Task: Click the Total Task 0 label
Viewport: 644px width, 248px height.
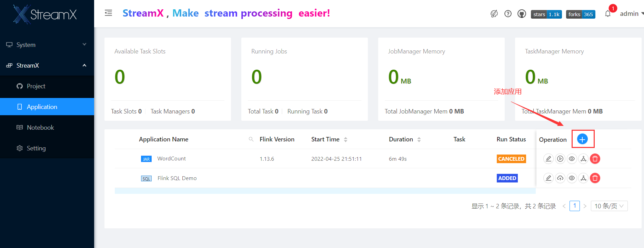Action: (x=263, y=111)
